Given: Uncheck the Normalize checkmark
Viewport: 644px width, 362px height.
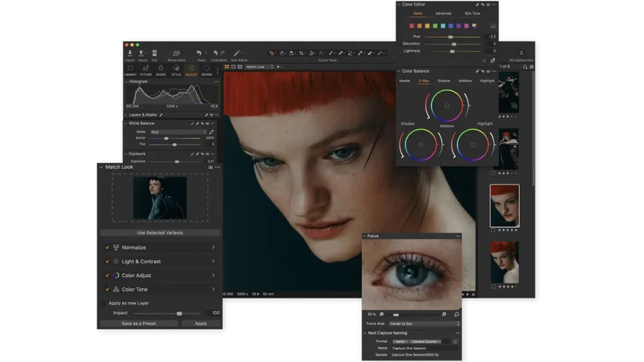Looking at the screenshot, I should [107, 248].
